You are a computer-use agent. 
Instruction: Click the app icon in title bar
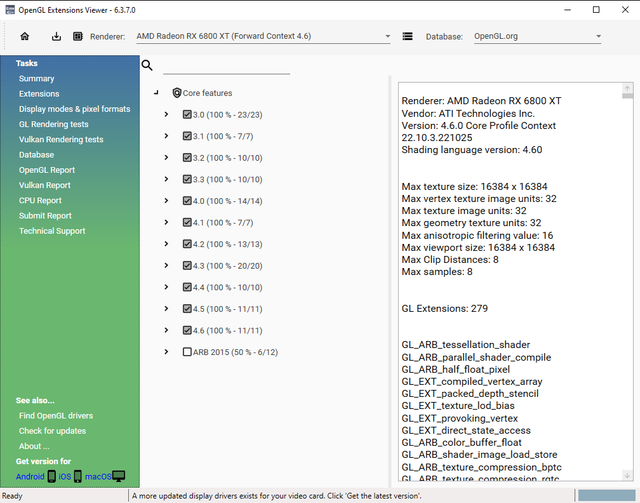click(x=10, y=10)
